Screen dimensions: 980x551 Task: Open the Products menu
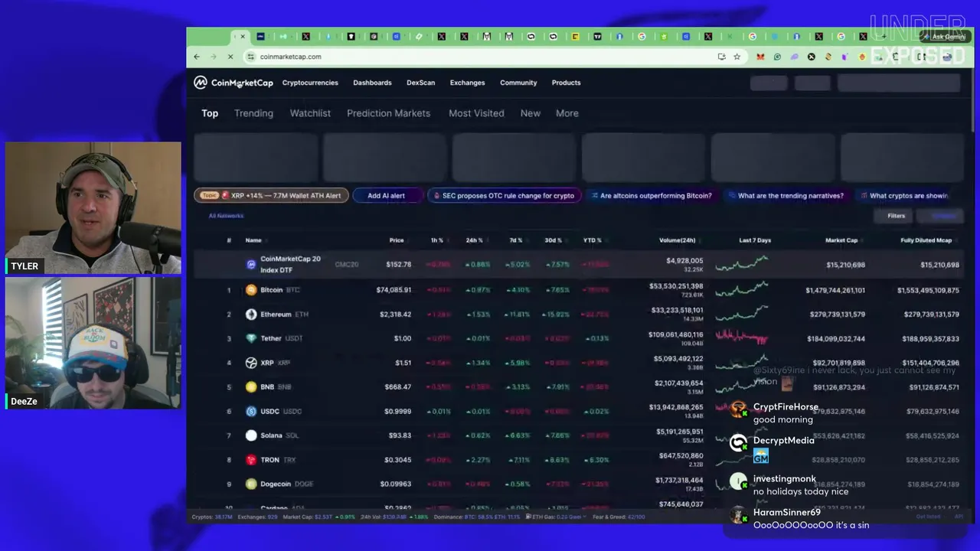tap(566, 83)
